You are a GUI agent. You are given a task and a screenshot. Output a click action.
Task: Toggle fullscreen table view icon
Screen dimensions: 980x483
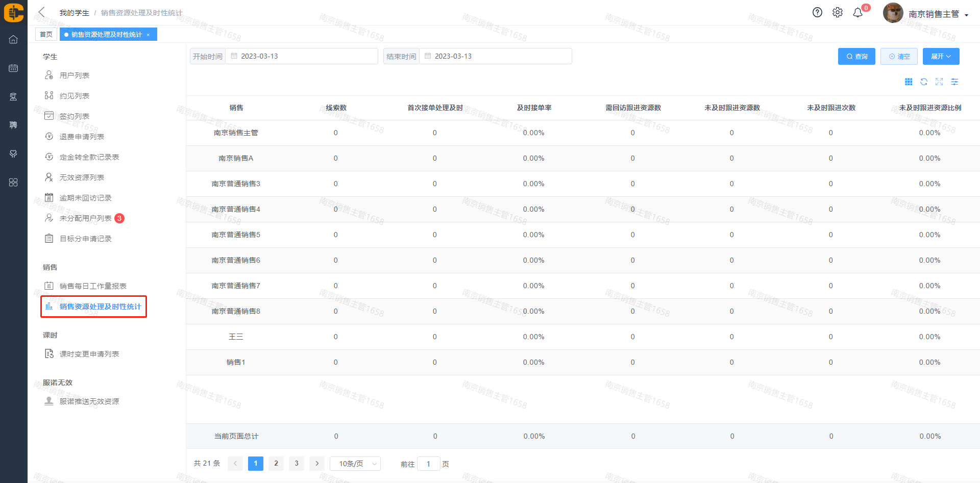click(939, 82)
